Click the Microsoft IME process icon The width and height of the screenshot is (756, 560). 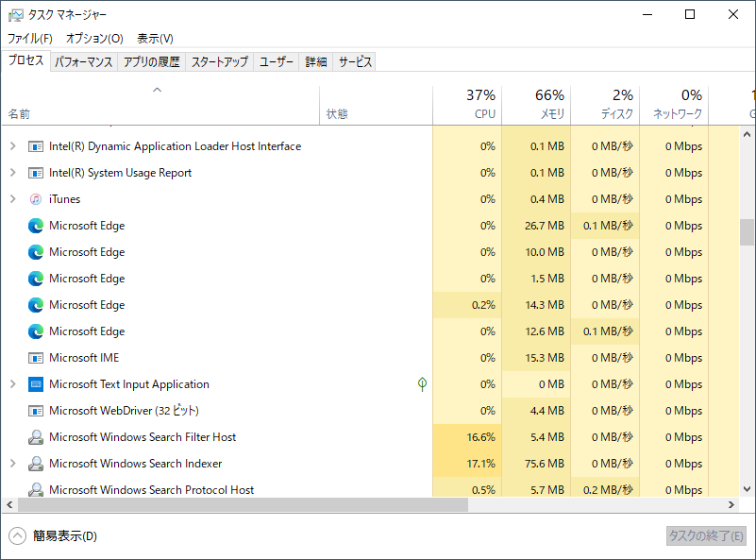36,358
